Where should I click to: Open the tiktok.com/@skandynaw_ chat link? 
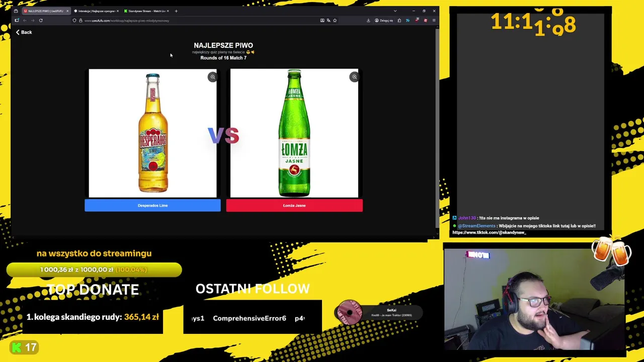click(x=489, y=232)
